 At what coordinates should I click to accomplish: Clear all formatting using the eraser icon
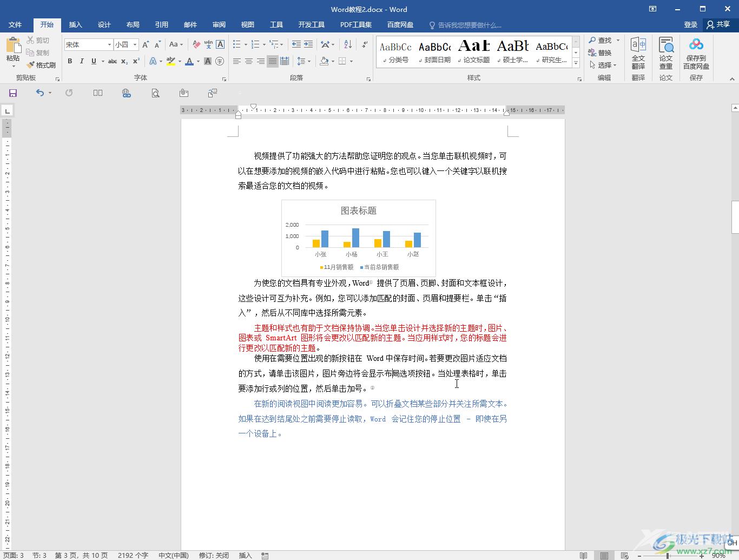point(196,44)
